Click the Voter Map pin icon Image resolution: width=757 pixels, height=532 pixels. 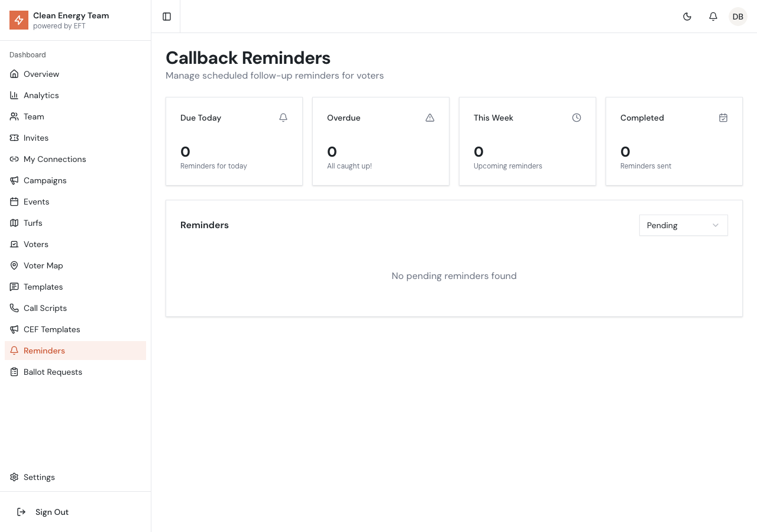click(14, 265)
